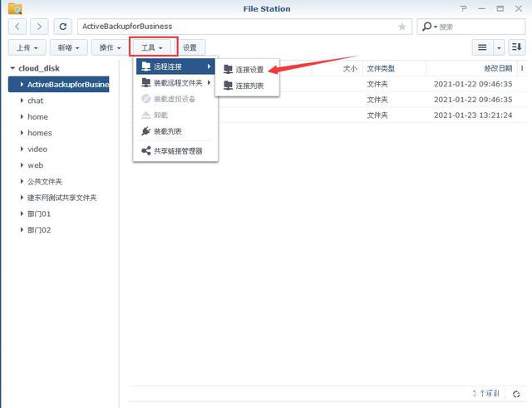Add current path to favorites star
The image size is (532, 408).
click(x=401, y=27)
